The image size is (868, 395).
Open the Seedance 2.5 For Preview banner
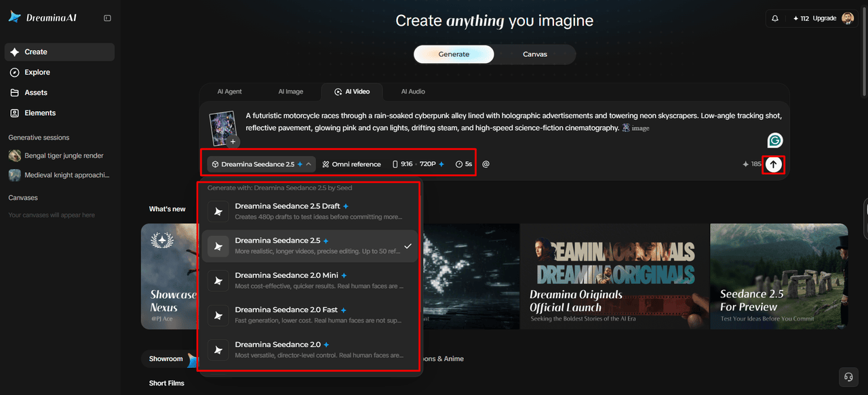[778, 276]
